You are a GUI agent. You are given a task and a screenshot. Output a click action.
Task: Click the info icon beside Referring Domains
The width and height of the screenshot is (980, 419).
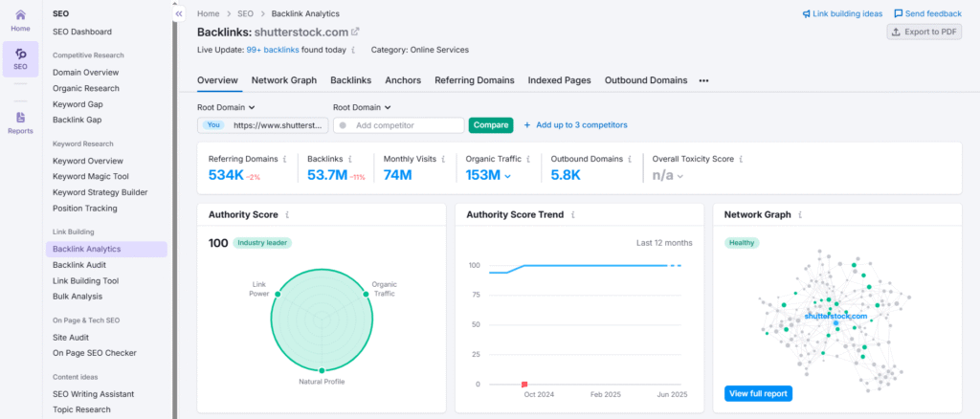(x=285, y=159)
